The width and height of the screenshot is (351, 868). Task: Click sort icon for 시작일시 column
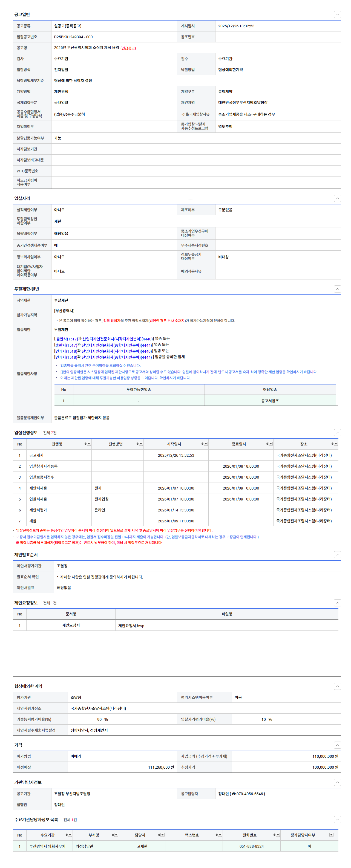(x=202, y=444)
